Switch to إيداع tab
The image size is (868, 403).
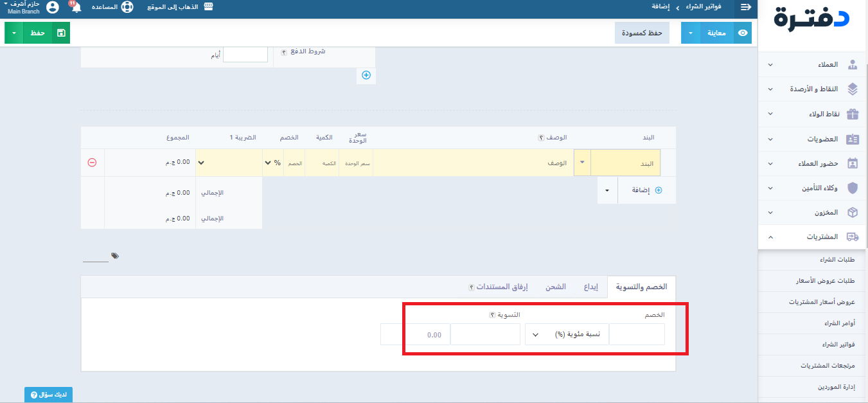[x=591, y=287]
